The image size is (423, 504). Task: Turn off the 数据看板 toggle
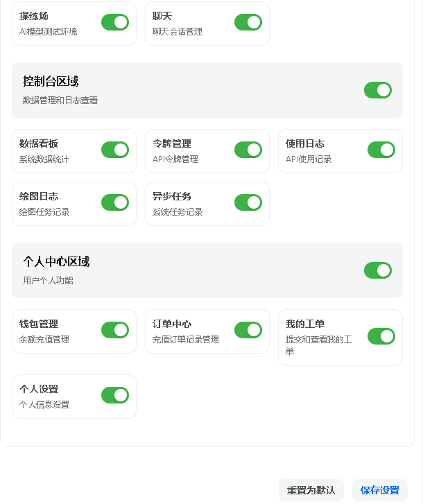coord(115,150)
